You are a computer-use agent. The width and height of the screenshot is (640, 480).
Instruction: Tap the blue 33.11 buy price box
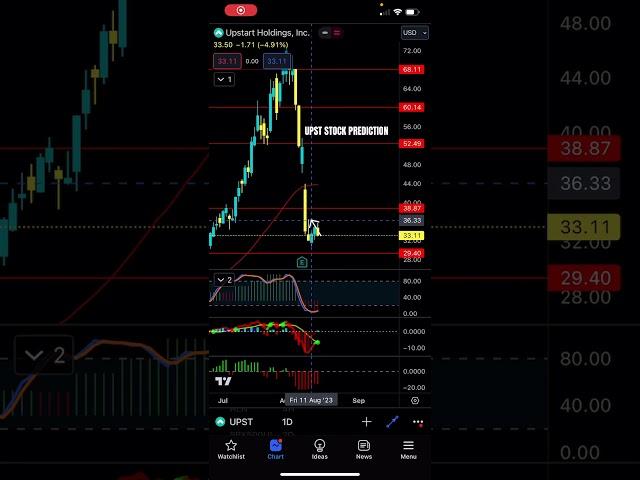pos(277,61)
